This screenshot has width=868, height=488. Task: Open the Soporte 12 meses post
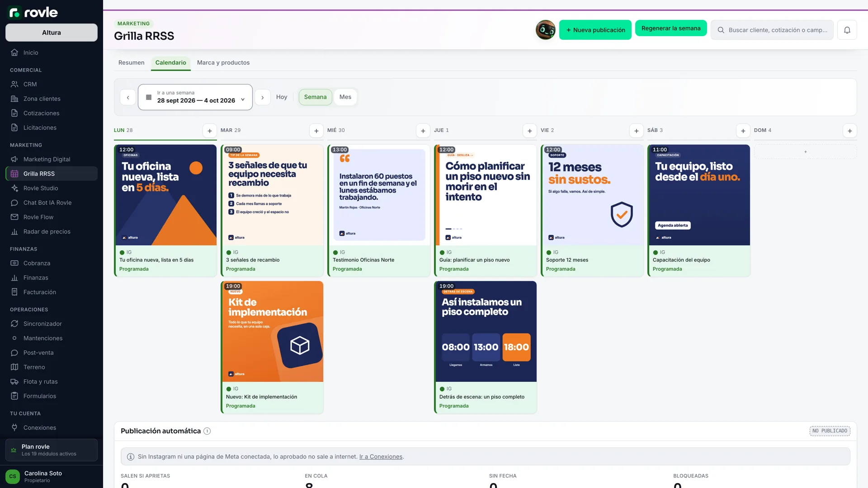point(592,211)
